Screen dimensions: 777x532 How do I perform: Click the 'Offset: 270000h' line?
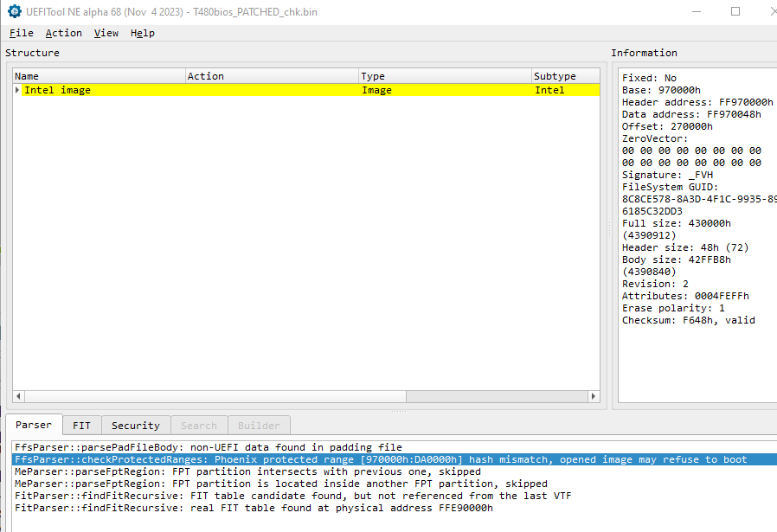point(667,126)
